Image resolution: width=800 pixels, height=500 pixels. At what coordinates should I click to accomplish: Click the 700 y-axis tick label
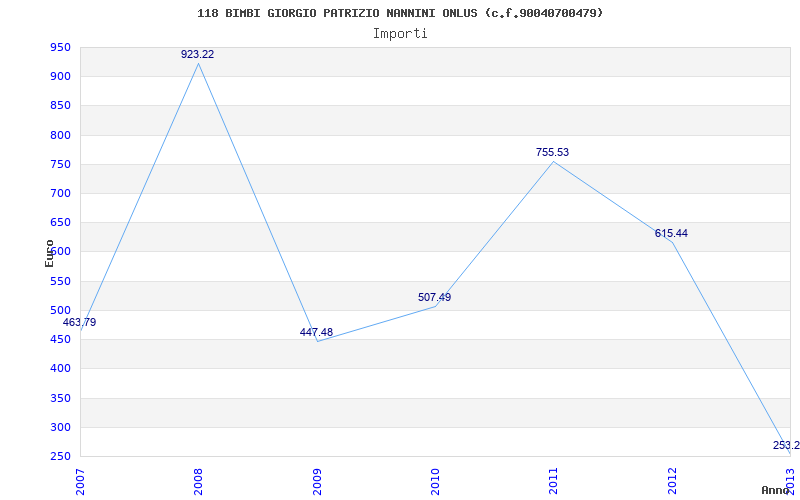pos(60,193)
